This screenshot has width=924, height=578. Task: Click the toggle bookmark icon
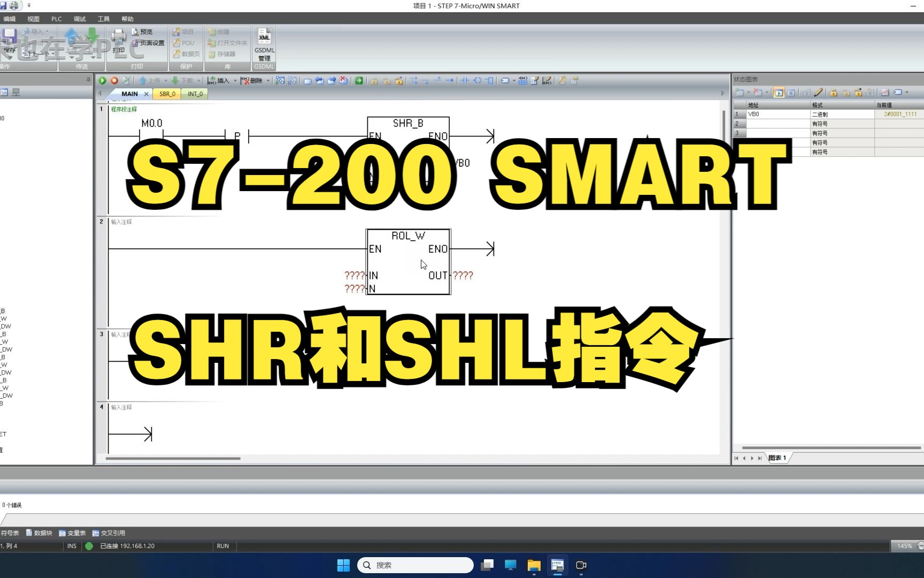click(307, 80)
